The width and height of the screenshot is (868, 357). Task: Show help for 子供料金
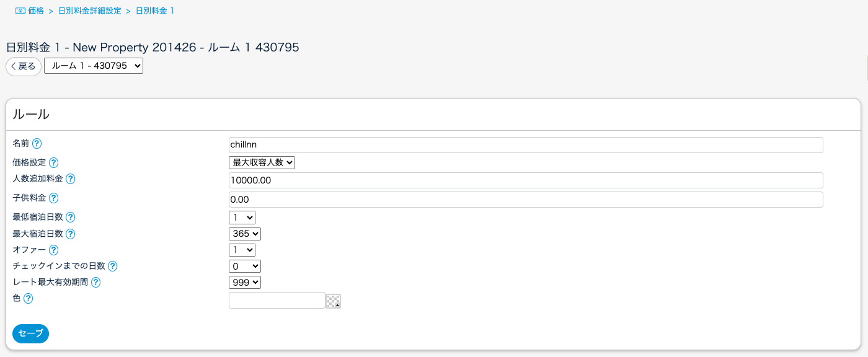pos(53,198)
